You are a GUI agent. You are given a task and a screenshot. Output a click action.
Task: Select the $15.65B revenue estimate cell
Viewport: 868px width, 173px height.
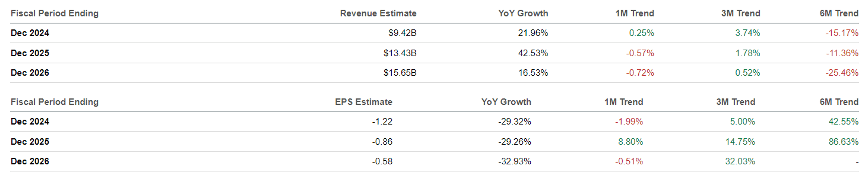coord(400,73)
